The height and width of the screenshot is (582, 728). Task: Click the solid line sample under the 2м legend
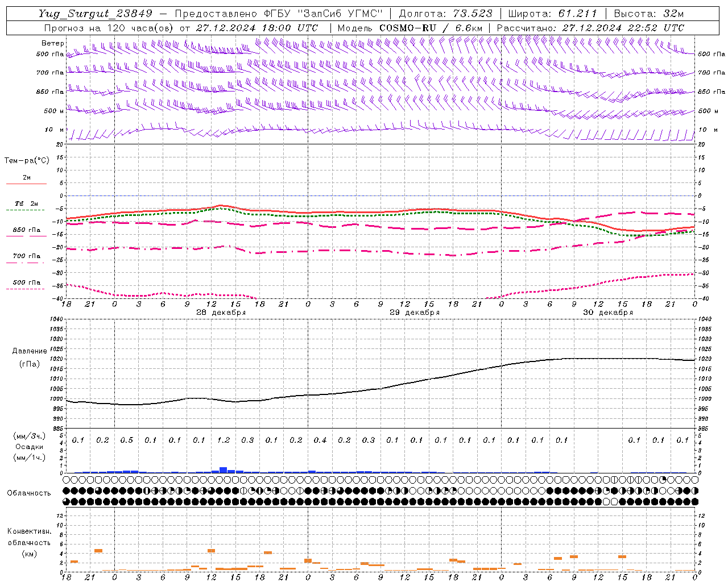[x=26, y=184]
